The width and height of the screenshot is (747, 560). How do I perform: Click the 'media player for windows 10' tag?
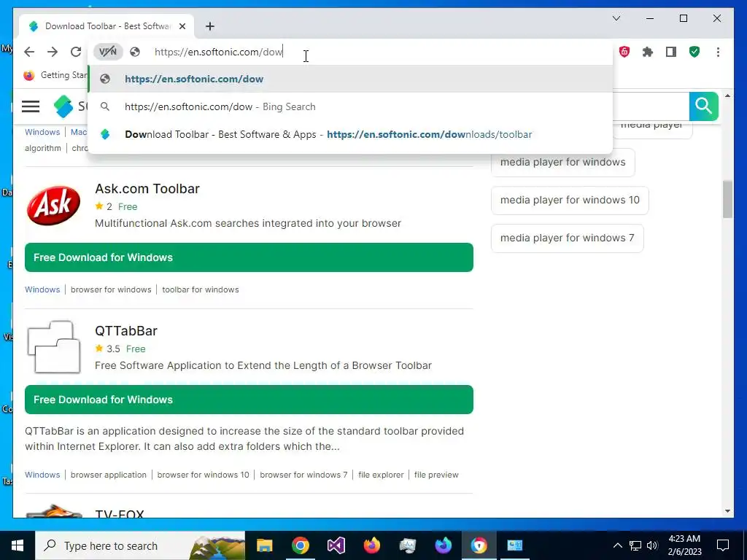(570, 200)
